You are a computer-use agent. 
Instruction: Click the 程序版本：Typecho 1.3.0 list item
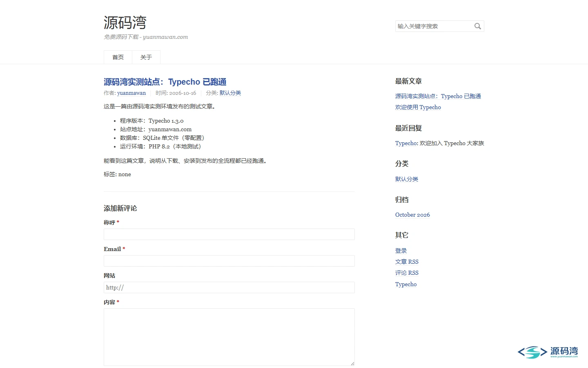click(x=152, y=121)
